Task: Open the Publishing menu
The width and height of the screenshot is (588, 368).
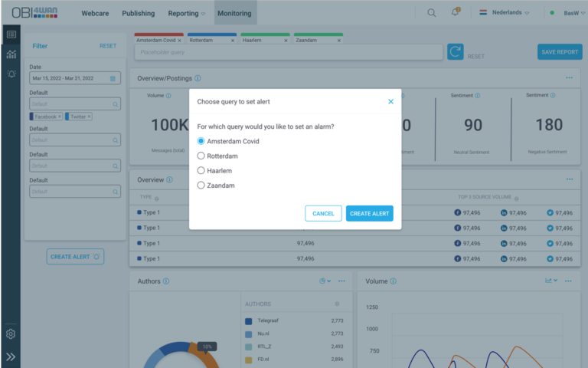Action: coord(139,13)
